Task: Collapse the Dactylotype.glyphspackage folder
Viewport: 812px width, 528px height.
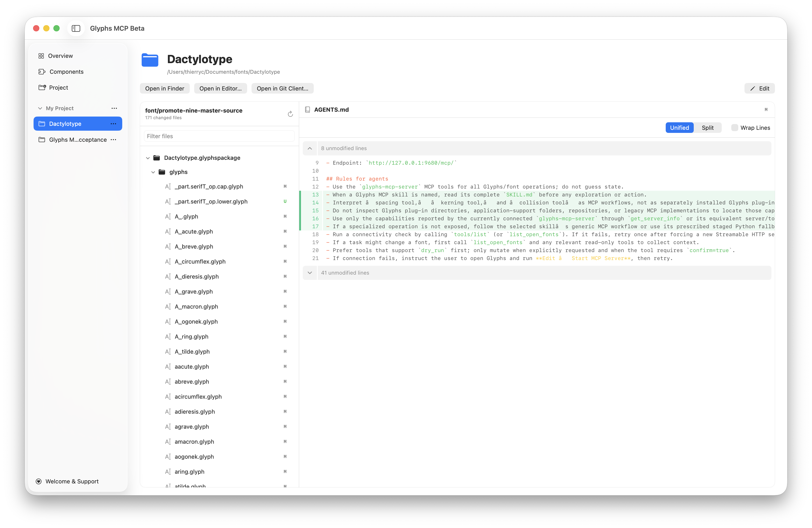Action: (148, 158)
